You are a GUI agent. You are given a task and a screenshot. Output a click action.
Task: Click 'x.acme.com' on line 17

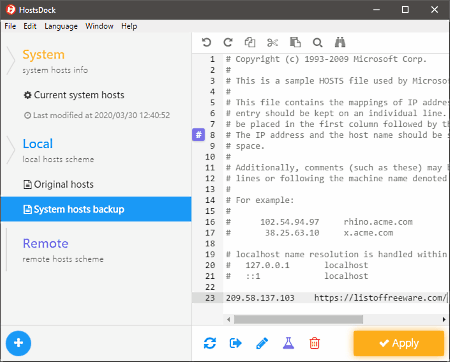[x=368, y=233]
